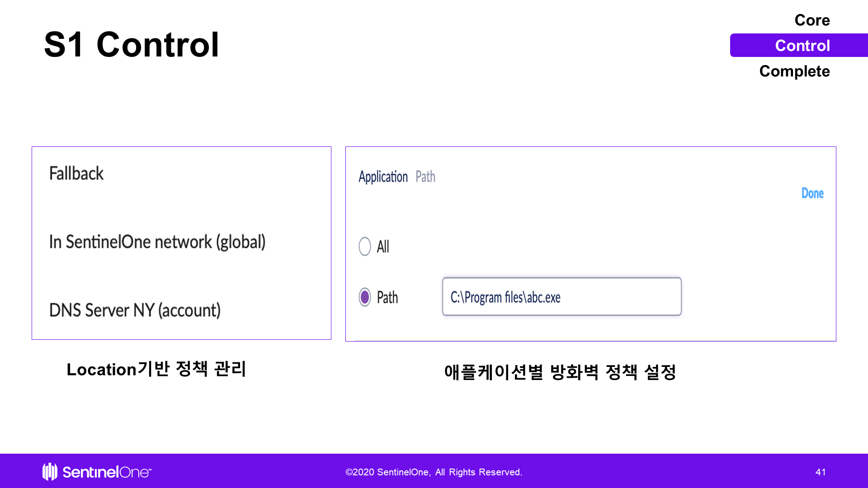Click the SentinelOne logo in footer

click(x=50, y=472)
